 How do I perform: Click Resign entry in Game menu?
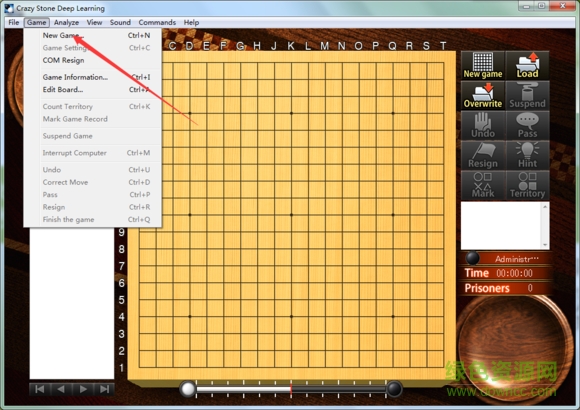[92, 207]
